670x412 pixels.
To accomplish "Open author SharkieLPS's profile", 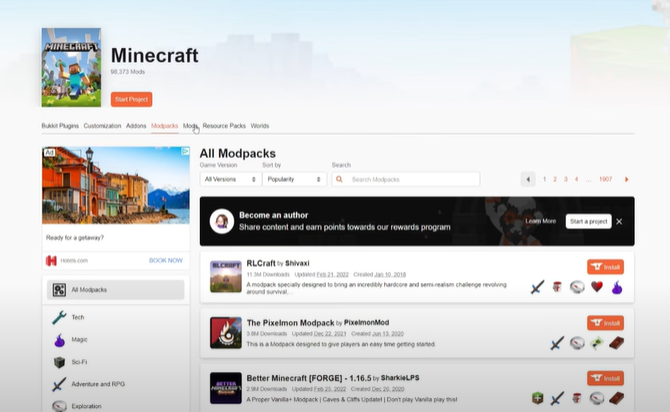I will pos(400,378).
